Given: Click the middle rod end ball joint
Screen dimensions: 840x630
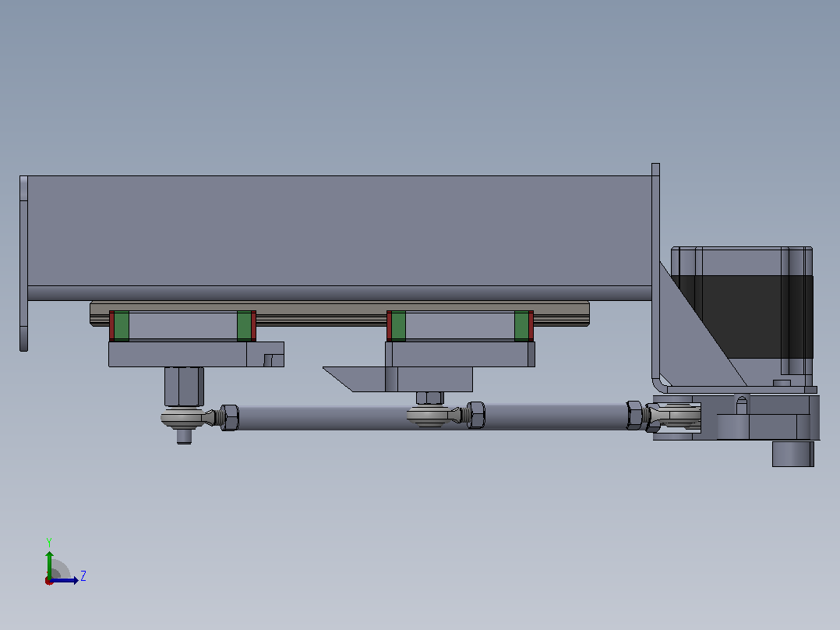Looking at the screenshot, I should (432, 416).
